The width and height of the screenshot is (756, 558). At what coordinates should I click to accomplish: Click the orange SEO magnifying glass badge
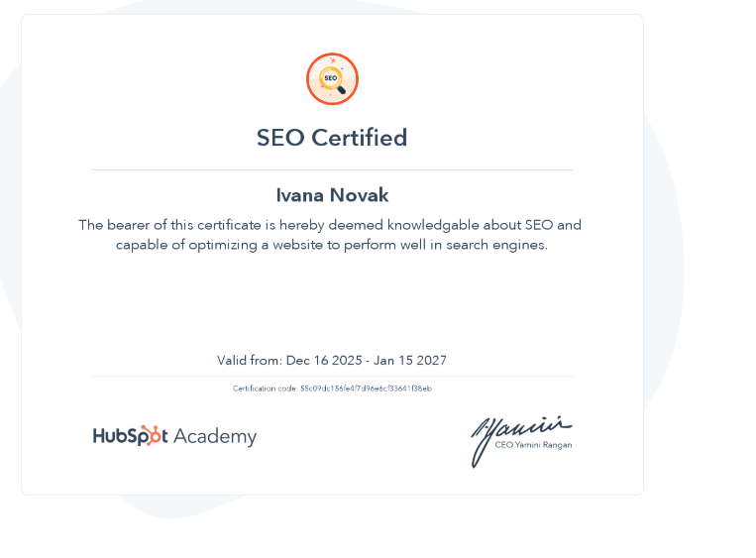[x=332, y=78]
